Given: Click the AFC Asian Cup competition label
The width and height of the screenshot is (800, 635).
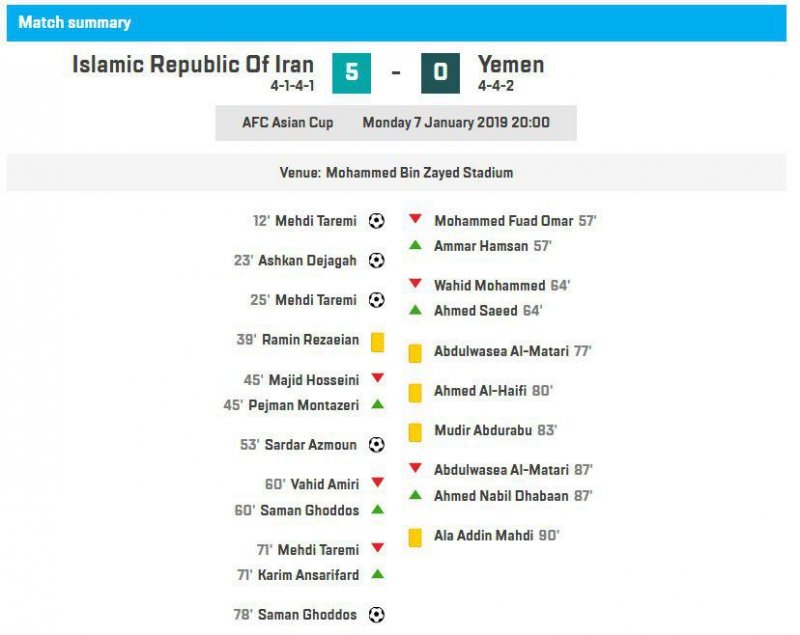Looking at the screenshot, I should [288, 122].
